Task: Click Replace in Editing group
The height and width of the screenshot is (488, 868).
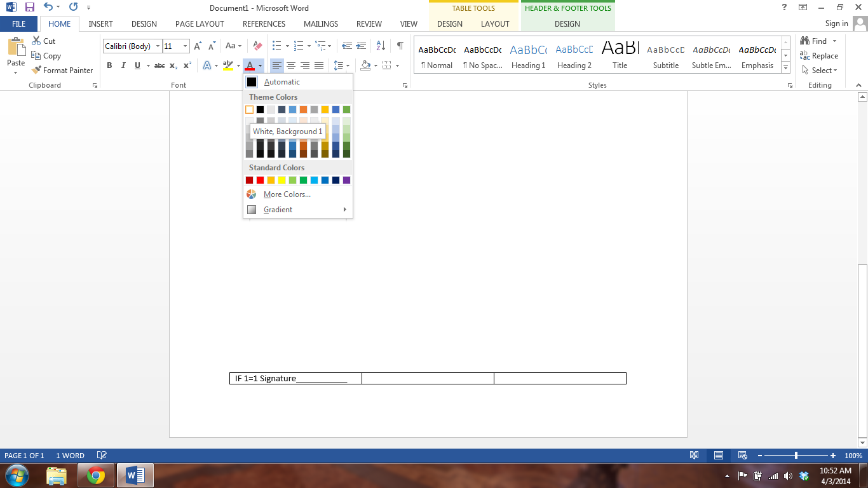Action: point(820,56)
